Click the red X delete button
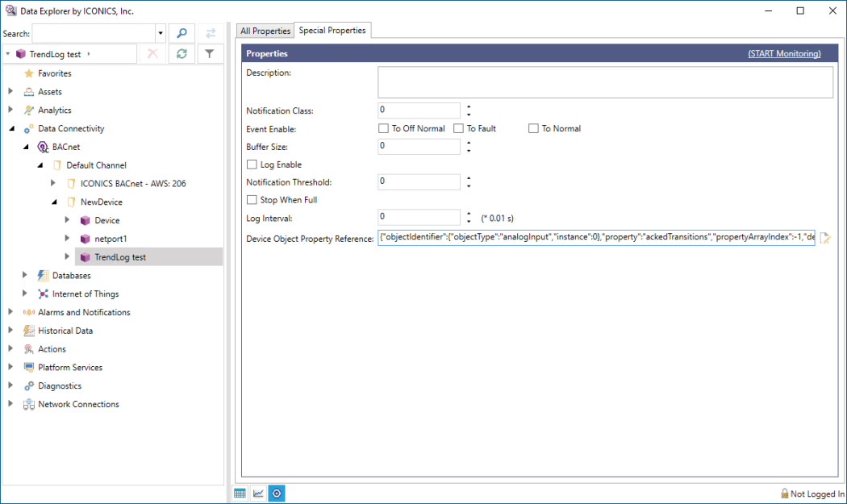 pos(153,53)
